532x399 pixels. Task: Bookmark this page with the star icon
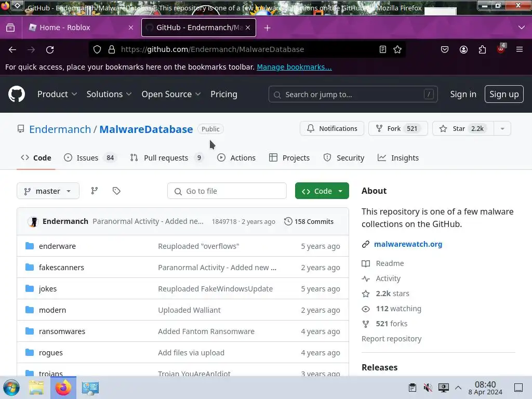click(x=397, y=49)
